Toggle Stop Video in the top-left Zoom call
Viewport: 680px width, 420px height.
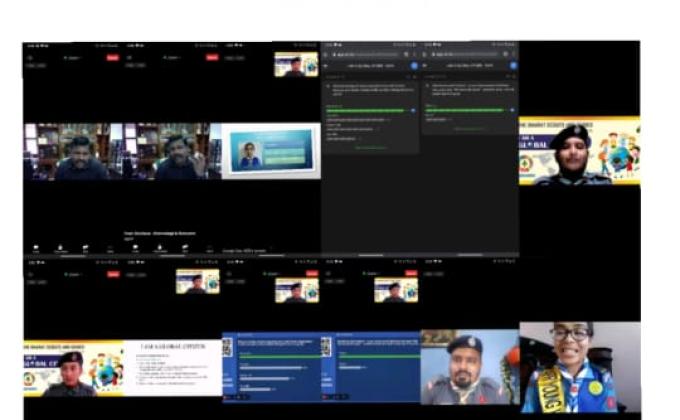(59, 247)
